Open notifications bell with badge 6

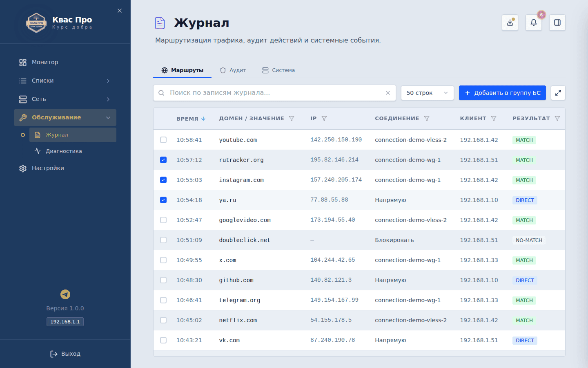coord(534,22)
